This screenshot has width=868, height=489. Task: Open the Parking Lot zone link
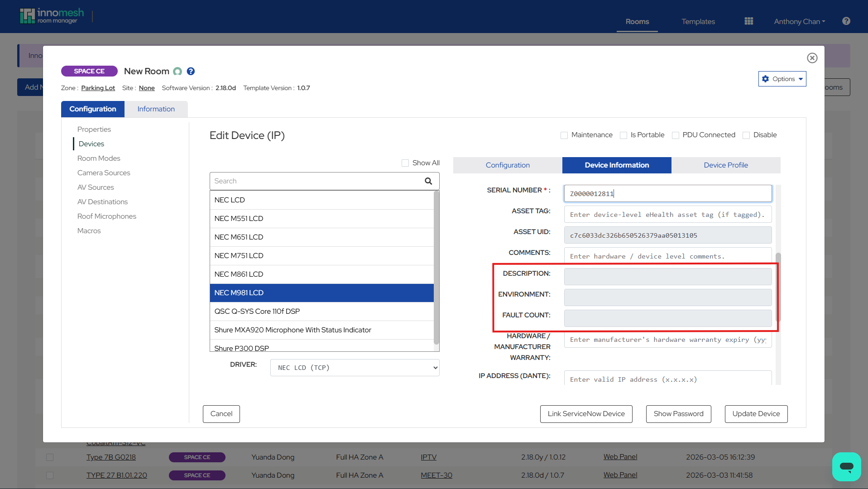(x=98, y=88)
